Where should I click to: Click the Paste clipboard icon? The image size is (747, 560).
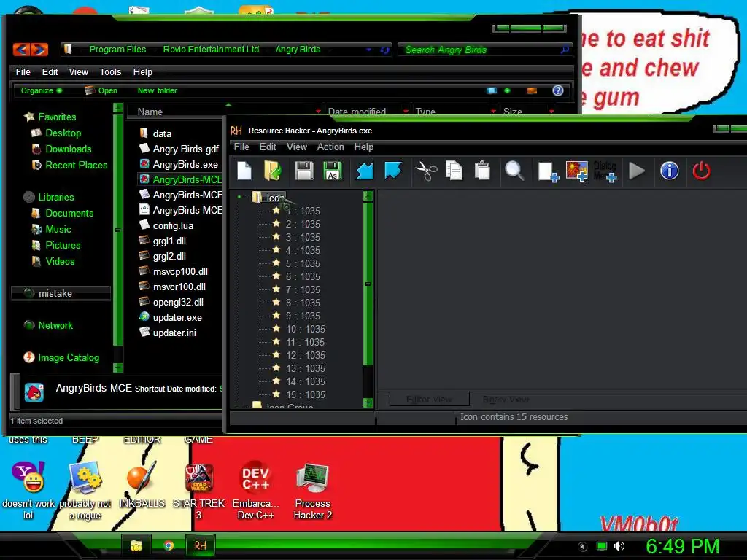[482, 171]
